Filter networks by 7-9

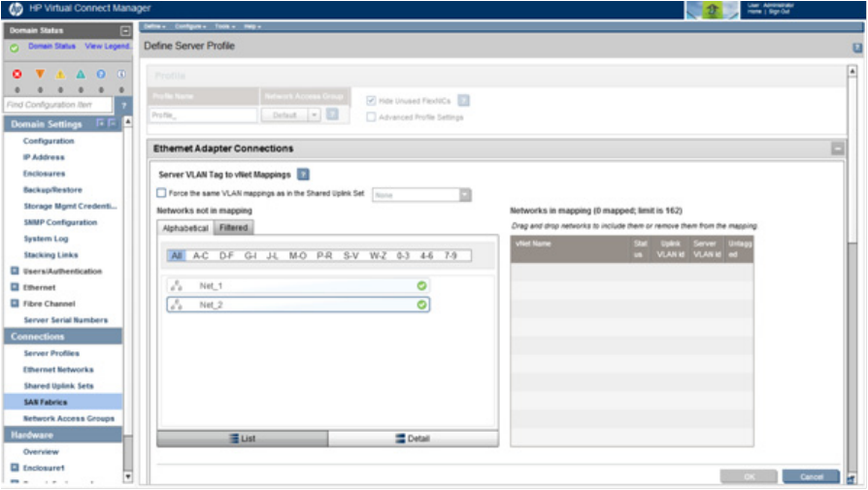[x=451, y=255]
